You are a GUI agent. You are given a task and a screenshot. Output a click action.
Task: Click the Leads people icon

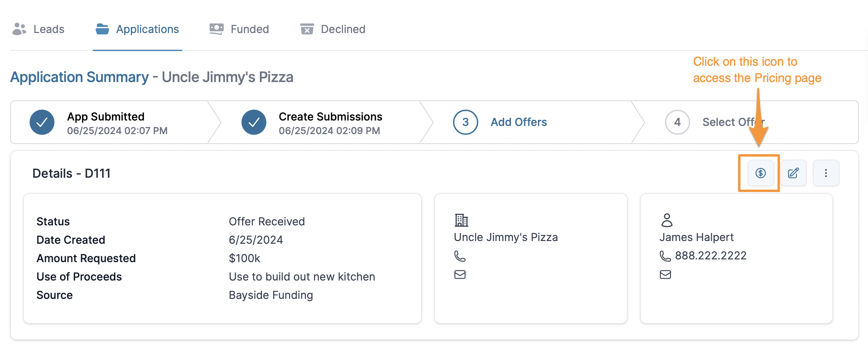coord(19,29)
